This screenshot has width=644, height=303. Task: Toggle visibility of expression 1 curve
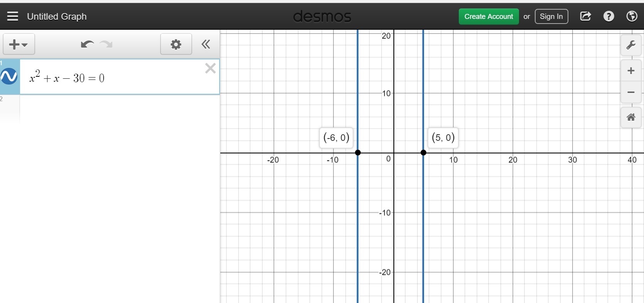click(9, 76)
